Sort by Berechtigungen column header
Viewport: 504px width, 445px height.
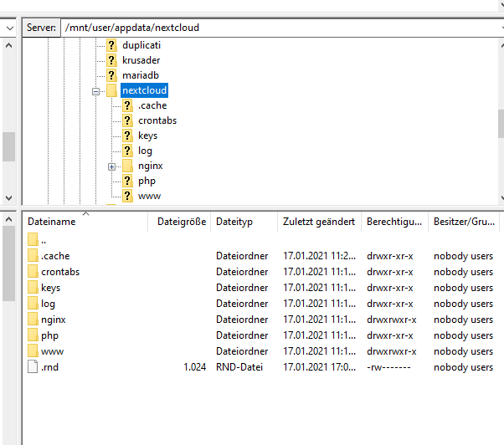click(x=394, y=222)
